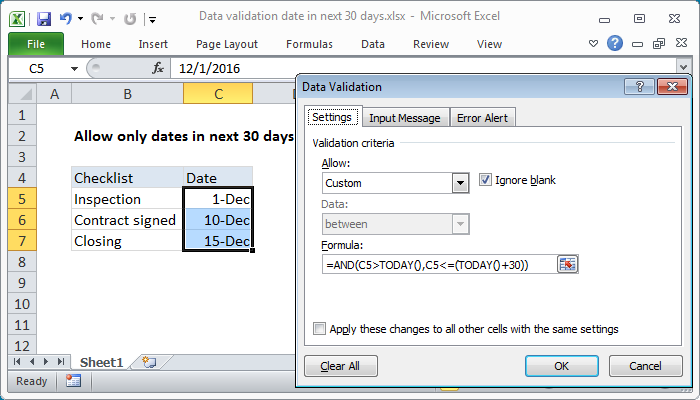Open Customize Quick Access Toolbar arrow
The image size is (700, 400).
click(153, 20)
